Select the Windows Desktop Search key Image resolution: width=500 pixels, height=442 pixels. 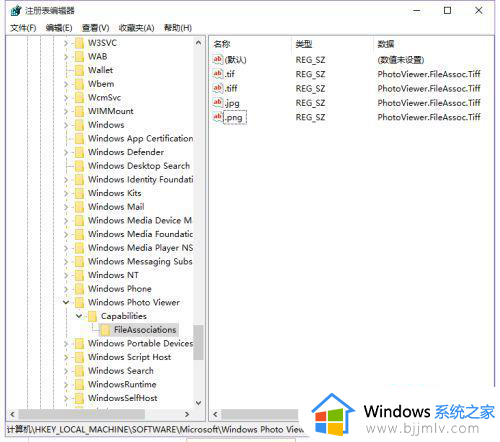(139, 166)
